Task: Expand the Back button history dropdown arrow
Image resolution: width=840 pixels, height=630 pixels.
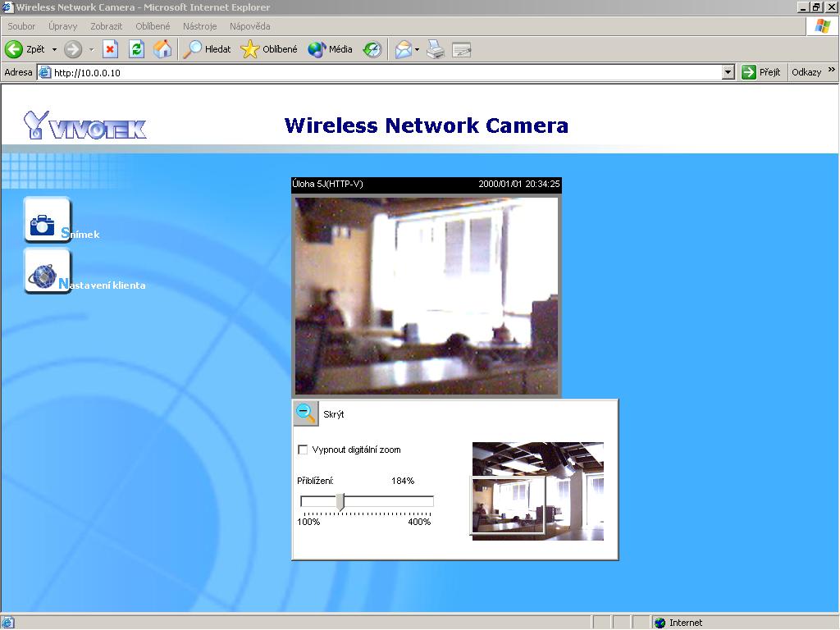Action: [x=54, y=49]
